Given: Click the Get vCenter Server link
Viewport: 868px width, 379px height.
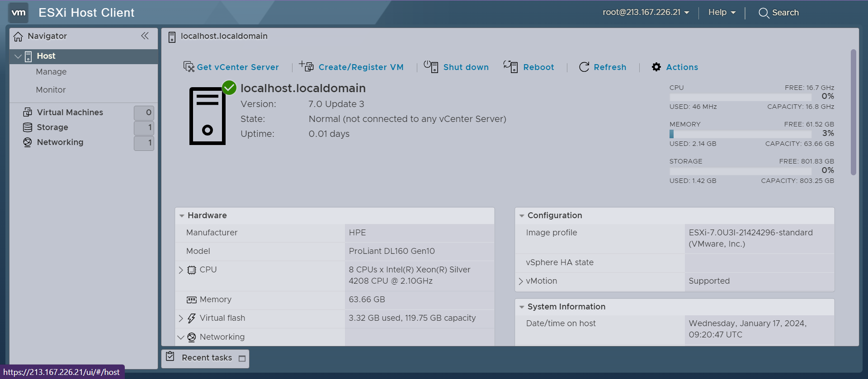Looking at the screenshot, I should (x=238, y=67).
